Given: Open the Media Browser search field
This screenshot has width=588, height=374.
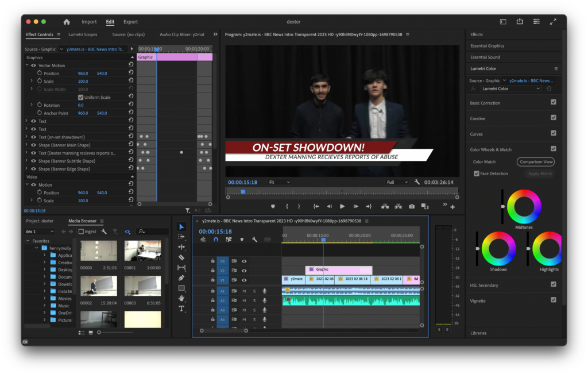Looking at the screenshot, I should click(x=153, y=232).
